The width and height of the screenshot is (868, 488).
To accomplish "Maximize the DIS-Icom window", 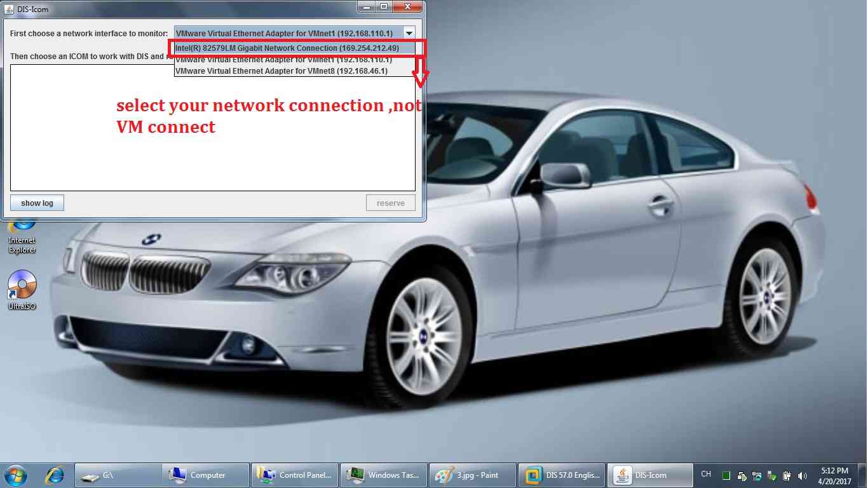I will [x=384, y=7].
